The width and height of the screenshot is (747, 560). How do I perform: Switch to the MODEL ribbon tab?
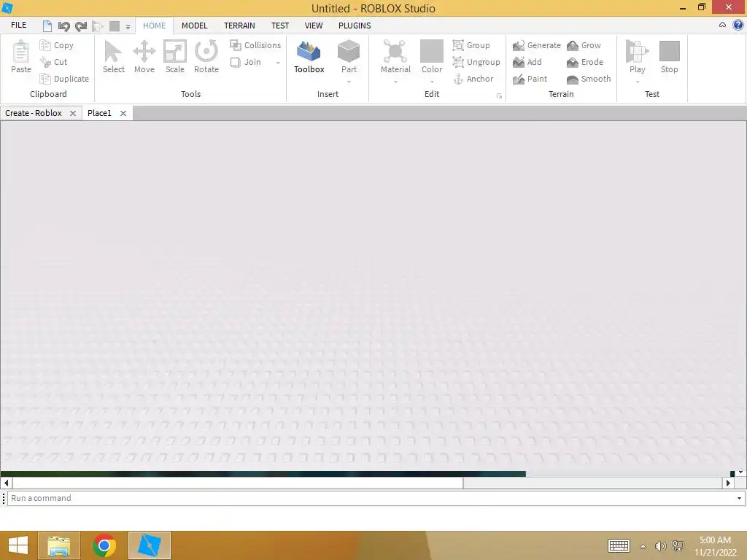point(194,26)
